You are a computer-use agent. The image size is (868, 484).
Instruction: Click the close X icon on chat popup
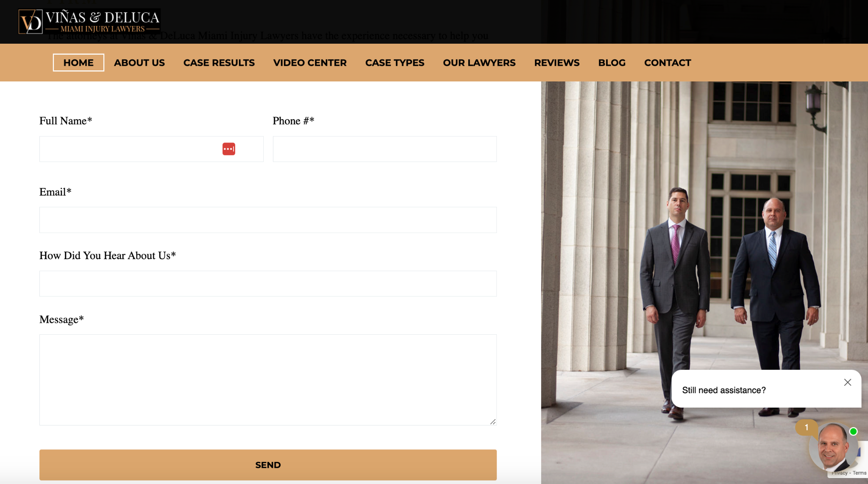(x=848, y=382)
